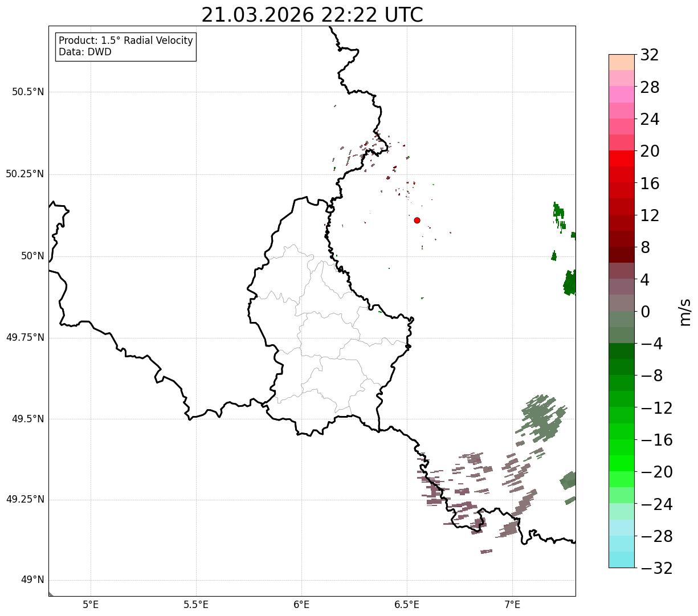Click the bright red swatch just below 20
Image resolution: width=698 pixels, height=616 pixels.
click(622, 158)
